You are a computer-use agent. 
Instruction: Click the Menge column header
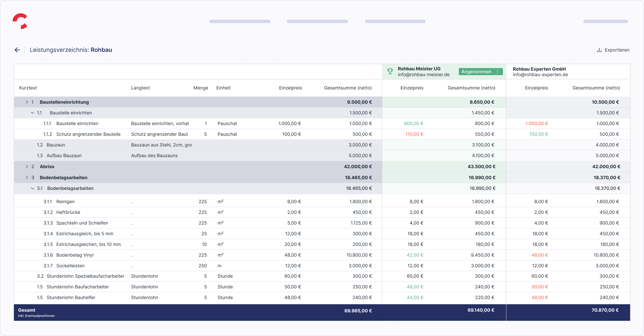(x=201, y=88)
